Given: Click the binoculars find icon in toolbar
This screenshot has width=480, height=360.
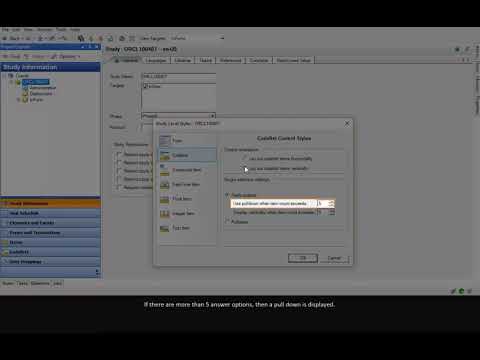Looking at the screenshot, I should (x=80, y=38).
